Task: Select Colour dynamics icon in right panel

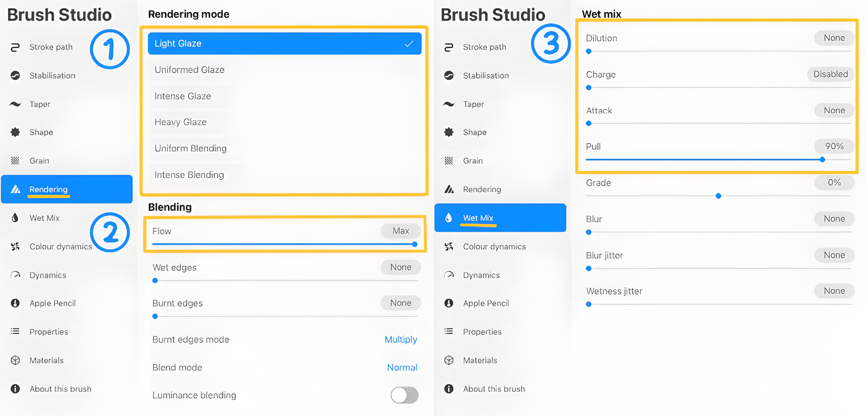Action: (x=449, y=247)
